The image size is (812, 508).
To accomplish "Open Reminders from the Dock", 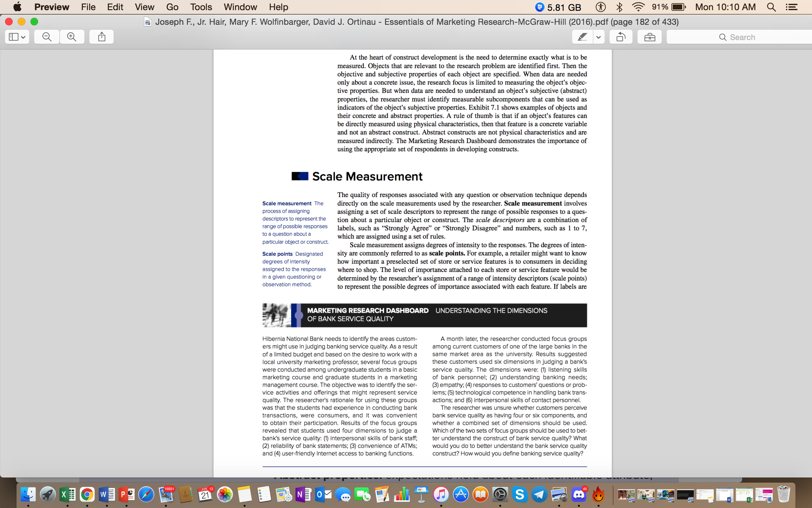I will 265,494.
